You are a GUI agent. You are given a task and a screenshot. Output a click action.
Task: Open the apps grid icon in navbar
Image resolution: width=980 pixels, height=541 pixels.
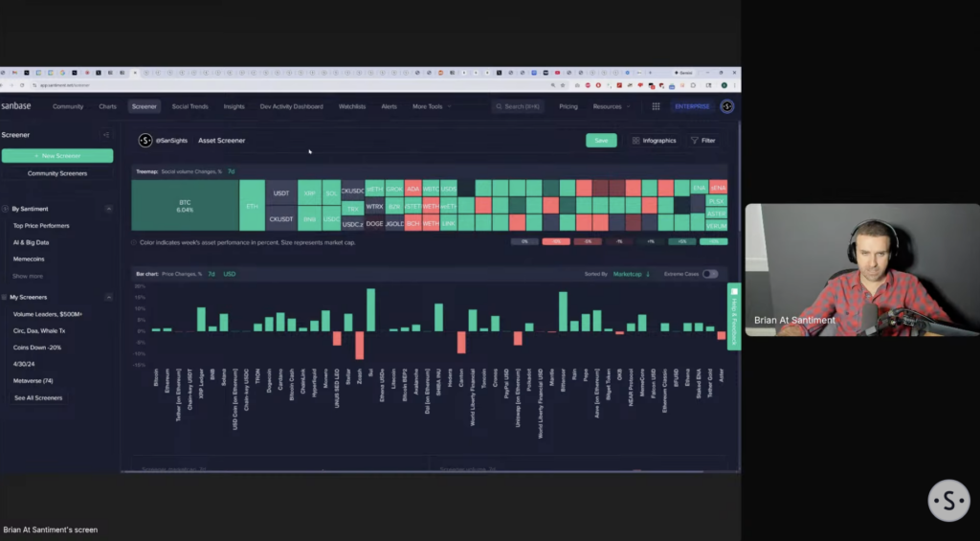656,106
